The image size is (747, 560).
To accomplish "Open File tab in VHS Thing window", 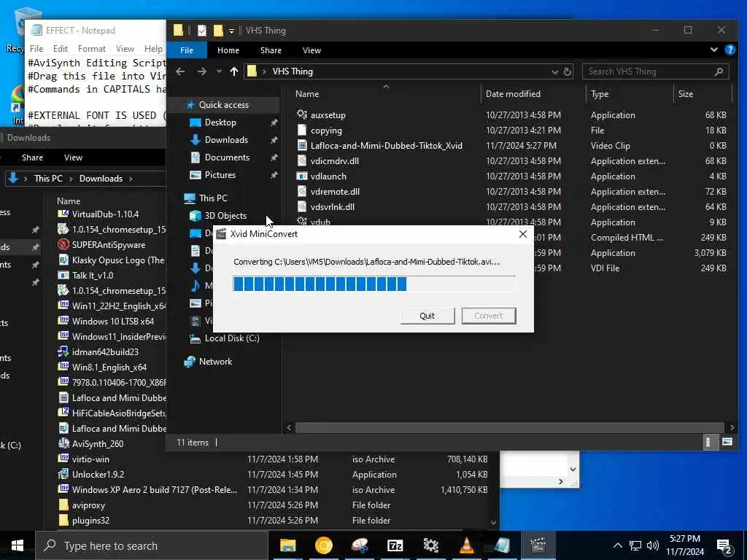I will 187,50.
